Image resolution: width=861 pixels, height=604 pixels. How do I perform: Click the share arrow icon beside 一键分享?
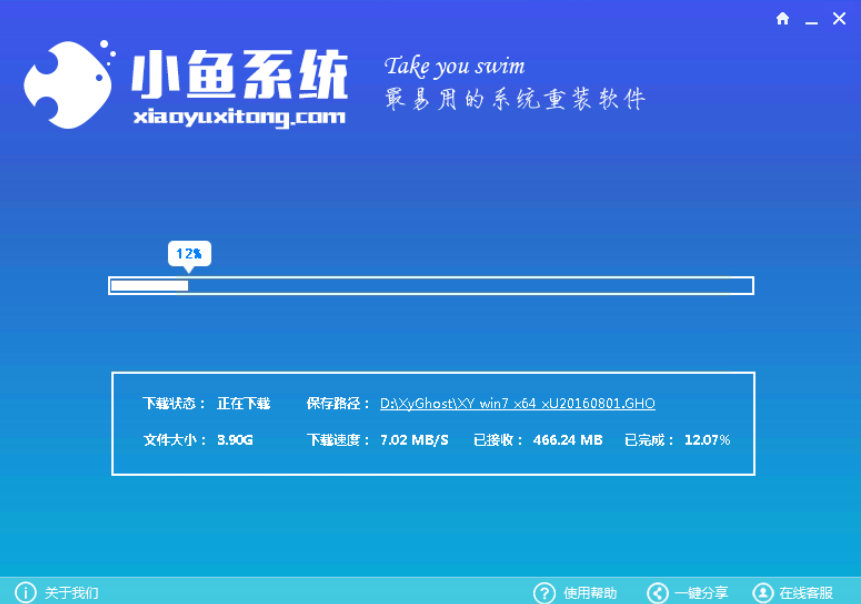click(x=656, y=592)
